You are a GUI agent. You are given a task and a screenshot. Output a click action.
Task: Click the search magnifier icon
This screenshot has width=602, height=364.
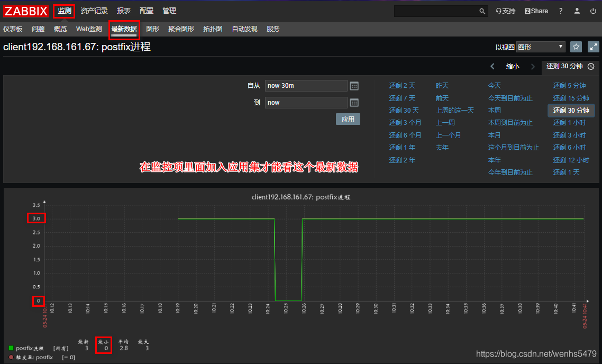coord(482,11)
